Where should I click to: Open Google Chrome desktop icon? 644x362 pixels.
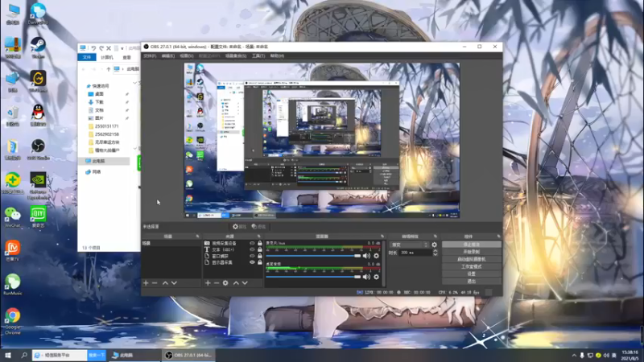[12, 321]
